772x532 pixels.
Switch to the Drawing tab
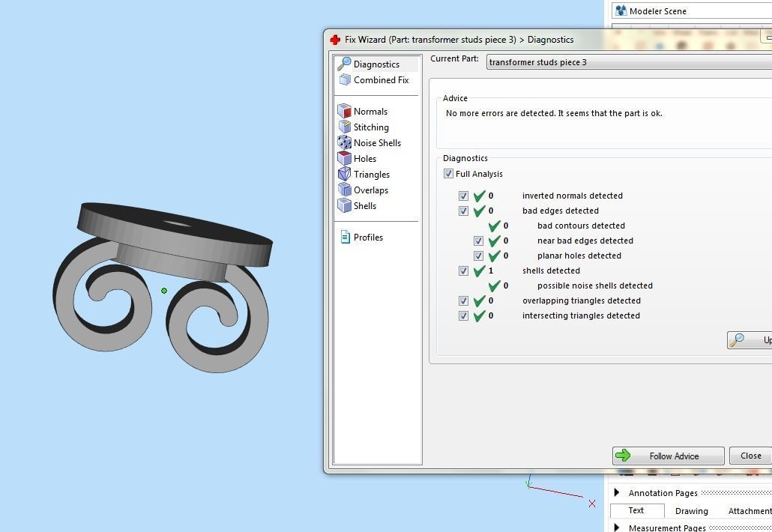click(x=691, y=511)
